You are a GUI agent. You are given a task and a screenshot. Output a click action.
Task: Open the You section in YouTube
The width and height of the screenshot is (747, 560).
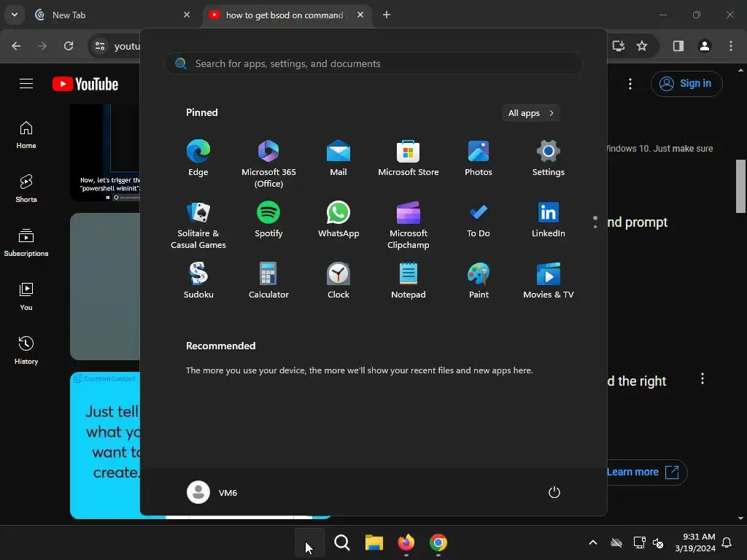coord(26,297)
